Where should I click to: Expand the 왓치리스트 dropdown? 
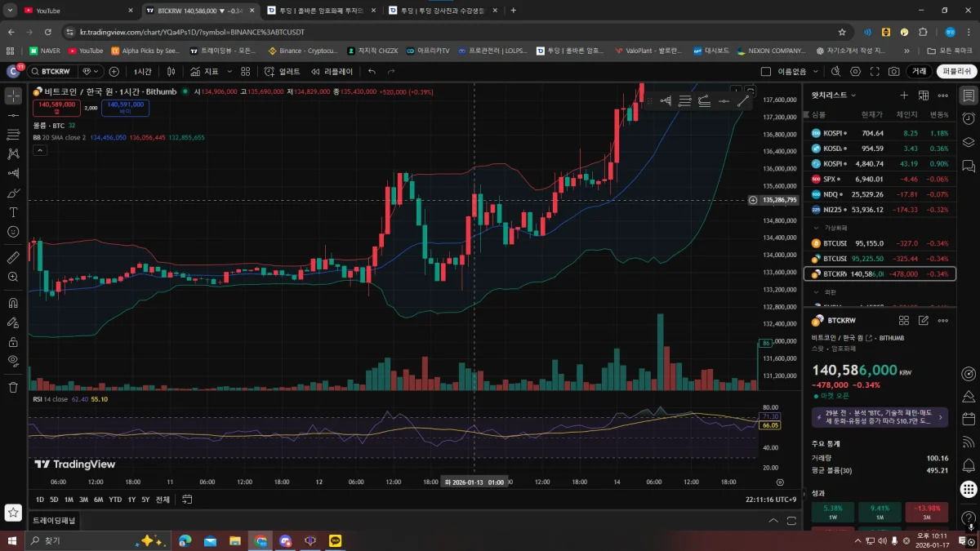coord(833,96)
